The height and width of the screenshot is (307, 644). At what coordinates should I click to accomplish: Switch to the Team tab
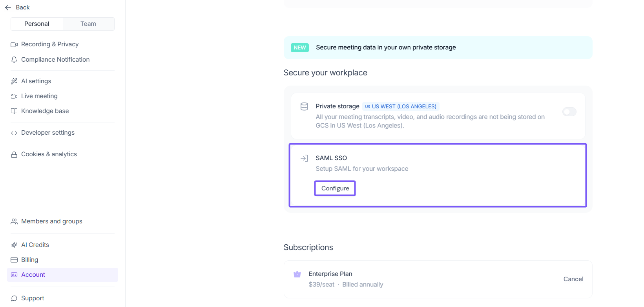[x=88, y=24]
